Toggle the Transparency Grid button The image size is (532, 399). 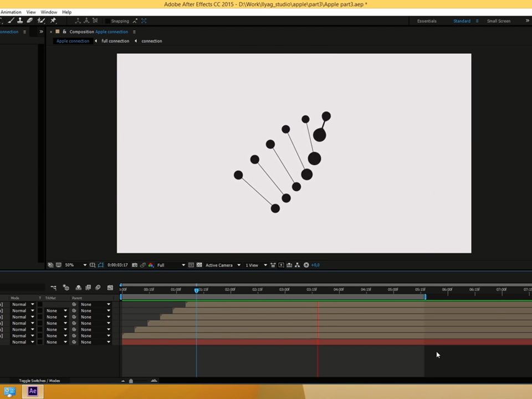[x=199, y=265]
